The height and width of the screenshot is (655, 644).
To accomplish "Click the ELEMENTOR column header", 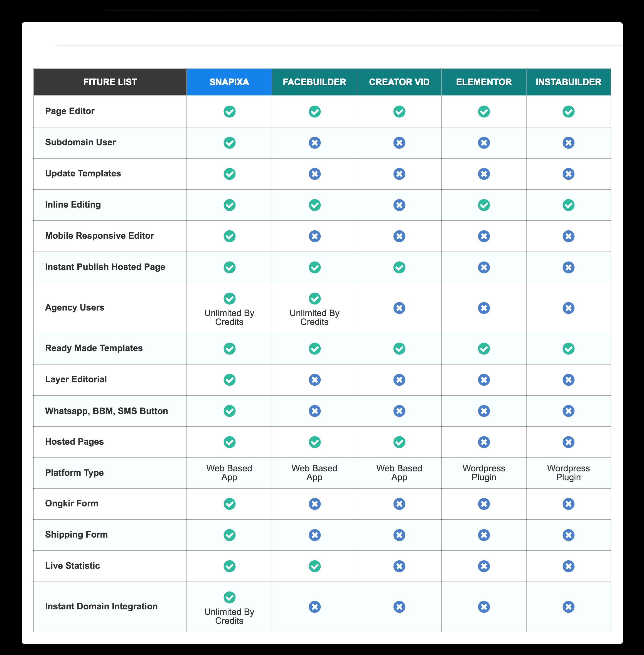I will 484,82.
